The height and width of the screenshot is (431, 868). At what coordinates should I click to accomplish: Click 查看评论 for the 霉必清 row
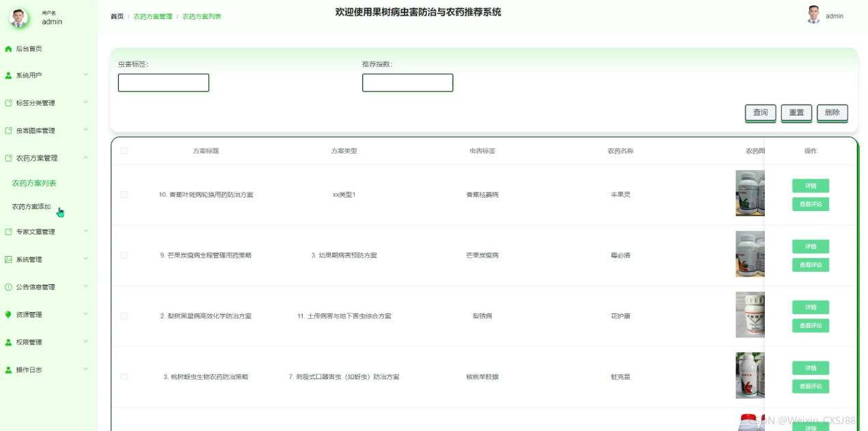tap(811, 265)
